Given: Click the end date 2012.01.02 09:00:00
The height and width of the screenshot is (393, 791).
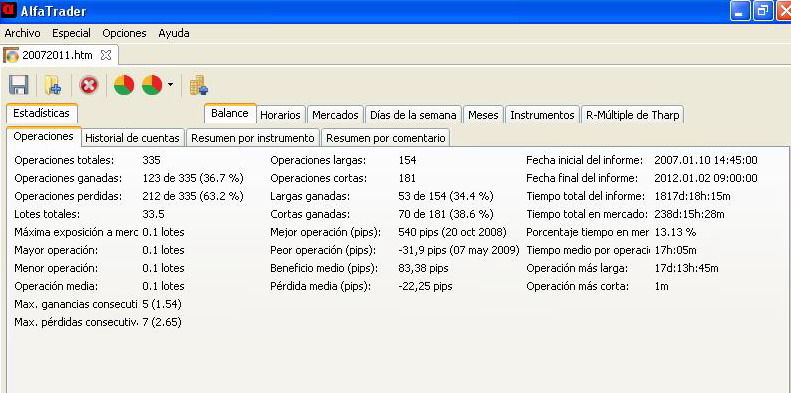Looking at the screenshot, I should pyautogui.click(x=706, y=178).
